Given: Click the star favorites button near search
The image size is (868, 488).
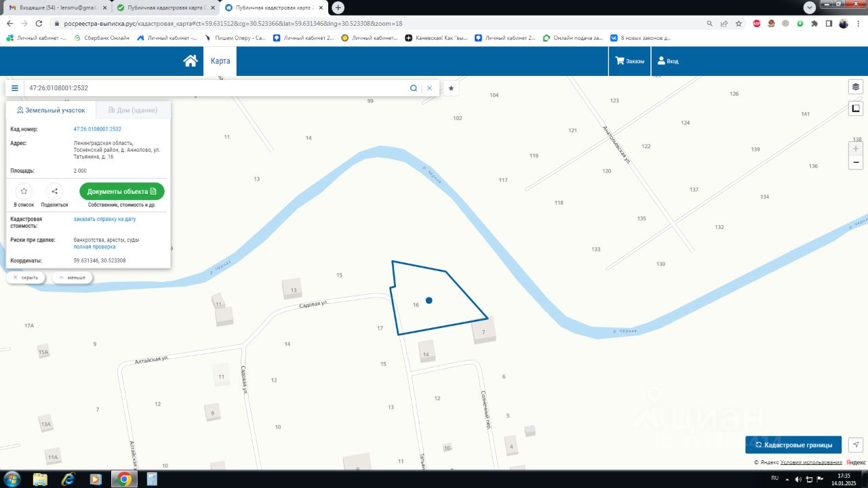Looking at the screenshot, I should [x=451, y=88].
